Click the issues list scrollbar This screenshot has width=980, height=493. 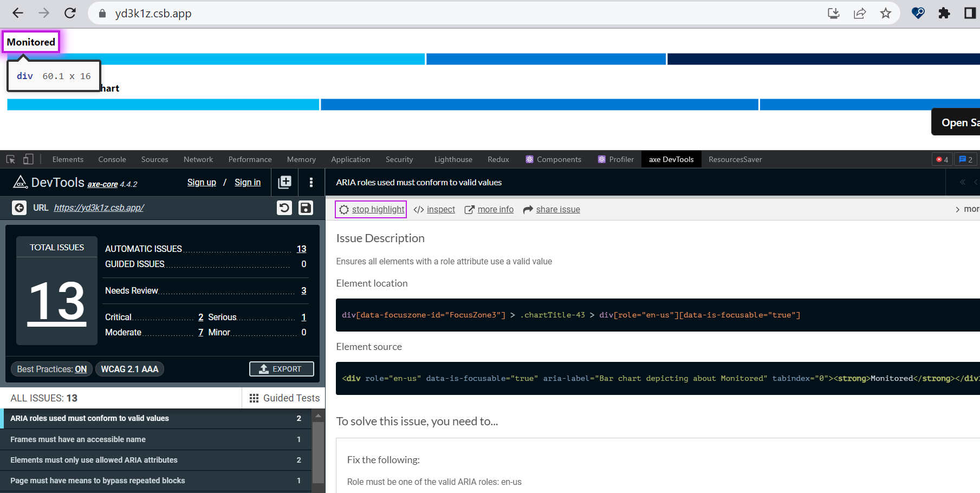click(319, 452)
